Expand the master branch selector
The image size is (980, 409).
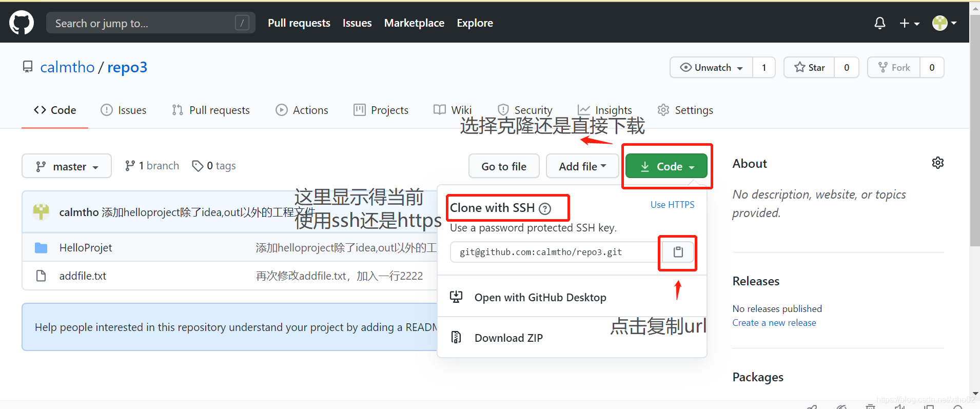[67, 166]
